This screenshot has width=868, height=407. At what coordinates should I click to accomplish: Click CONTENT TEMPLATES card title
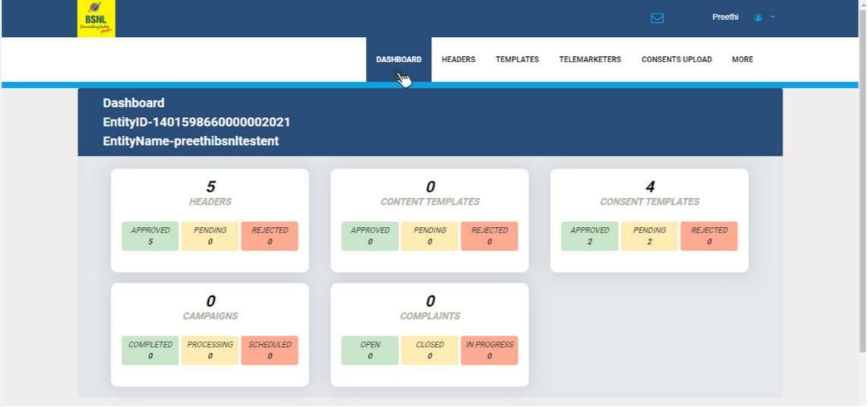tap(430, 202)
